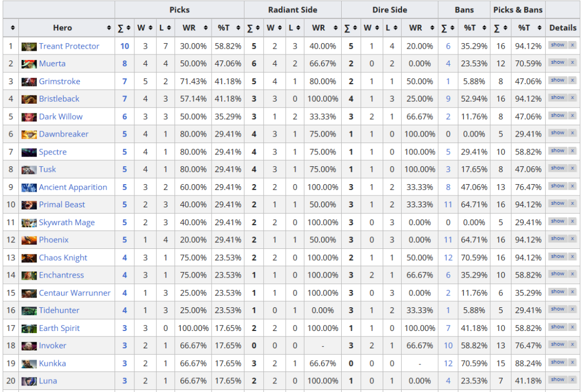
Task: Open Chaos Knight's bans count link 12
Action: (x=448, y=258)
